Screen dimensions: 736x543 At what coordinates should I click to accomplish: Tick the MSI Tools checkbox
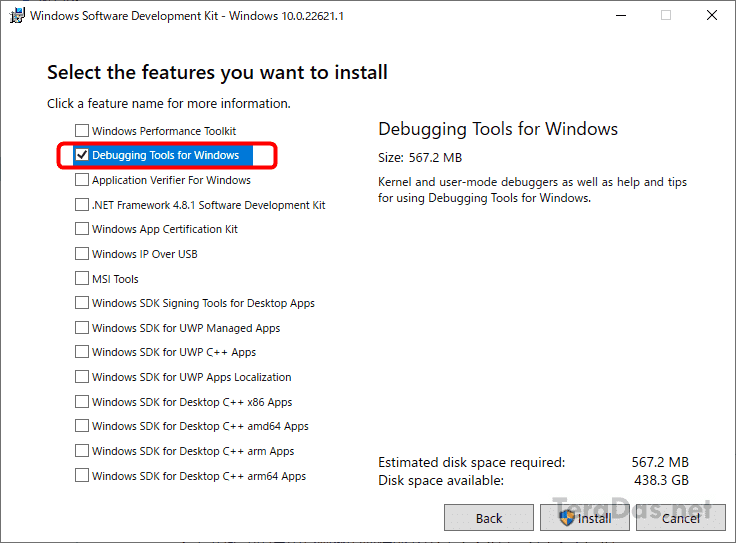[82, 278]
